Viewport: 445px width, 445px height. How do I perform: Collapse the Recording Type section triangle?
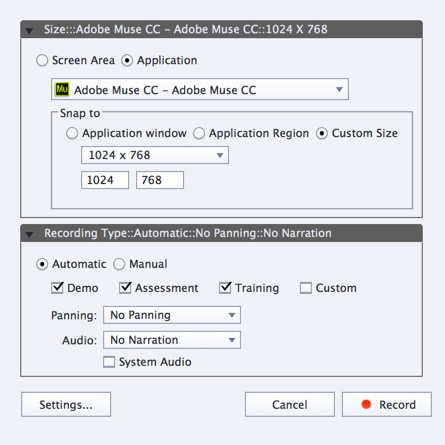click(29, 234)
